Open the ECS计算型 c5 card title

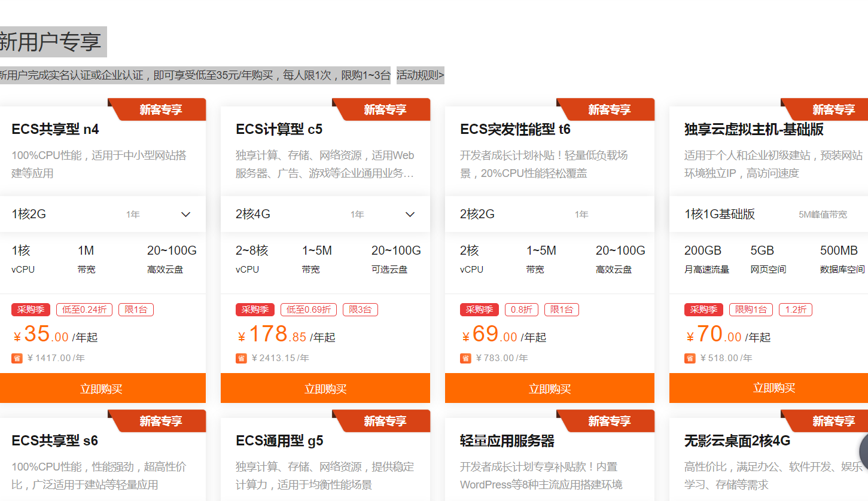tap(279, 129)
